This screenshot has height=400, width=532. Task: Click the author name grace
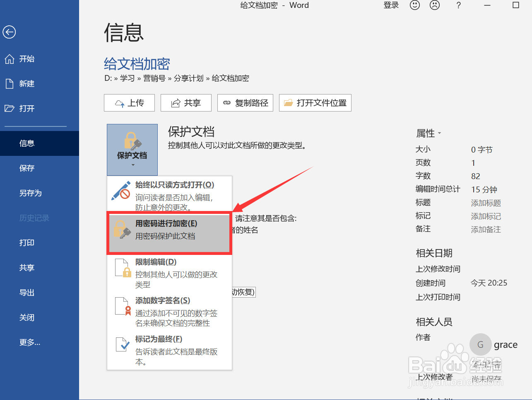pos(506,345)
